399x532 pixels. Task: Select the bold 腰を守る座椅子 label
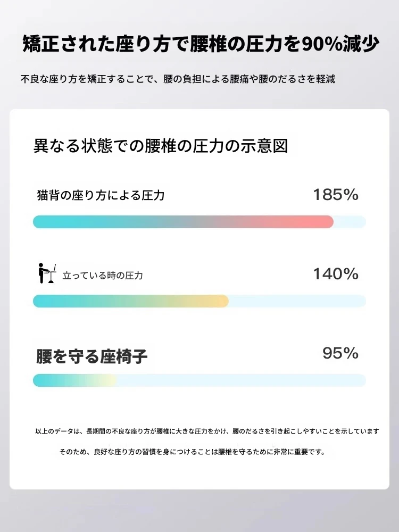[92, 356]
